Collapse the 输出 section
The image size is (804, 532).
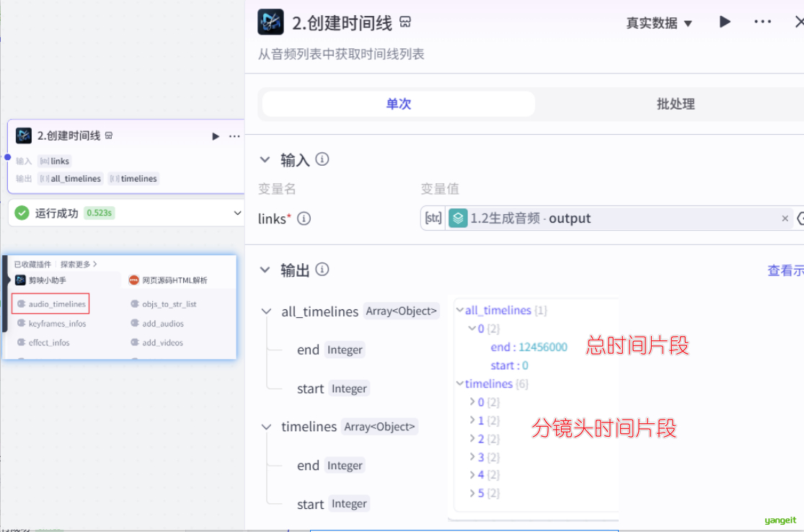[x=265, y=270]
